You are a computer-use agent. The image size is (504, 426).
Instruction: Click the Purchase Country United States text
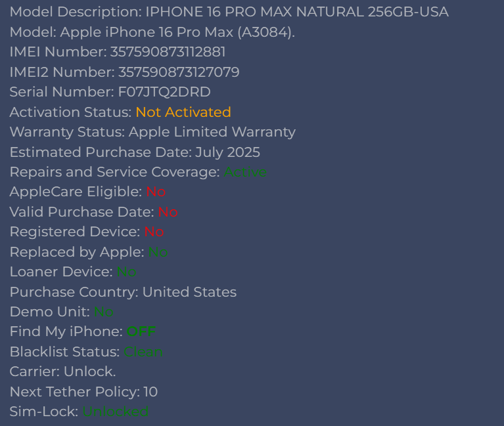pos(189,292)
